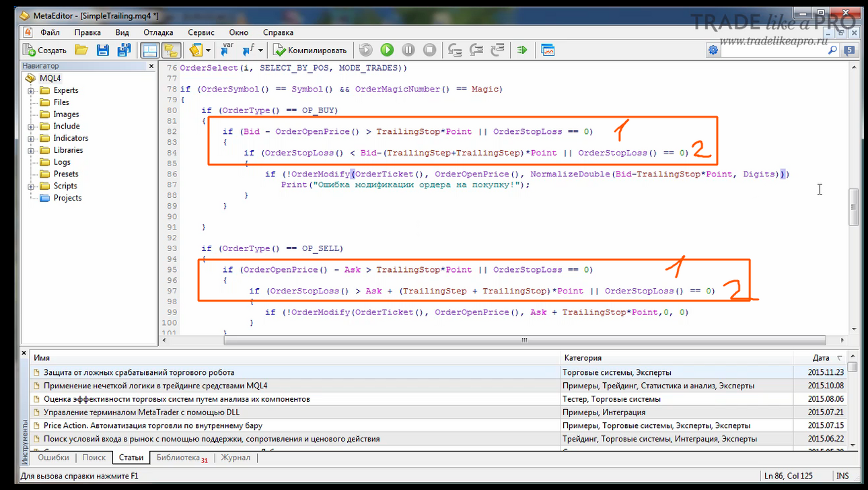Open the function list dropdown arrow
The width and height of the screenshot is (868, 490).
coord(260,50)
